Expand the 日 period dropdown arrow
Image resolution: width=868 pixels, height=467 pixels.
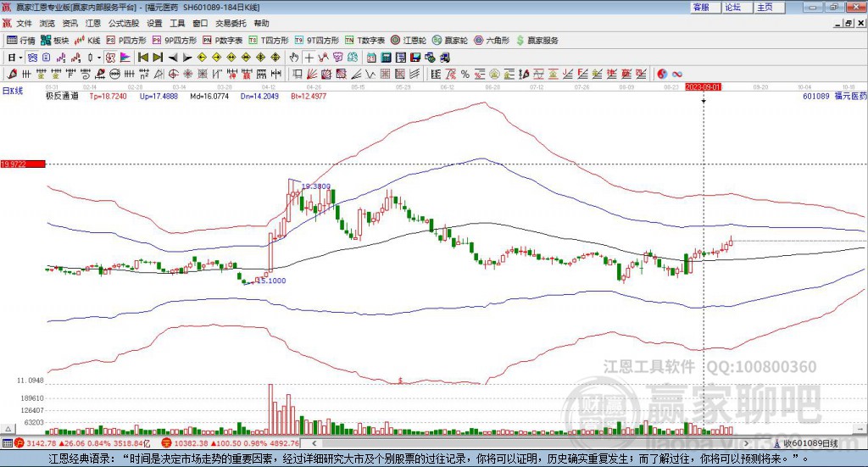[x=20, y=58]
